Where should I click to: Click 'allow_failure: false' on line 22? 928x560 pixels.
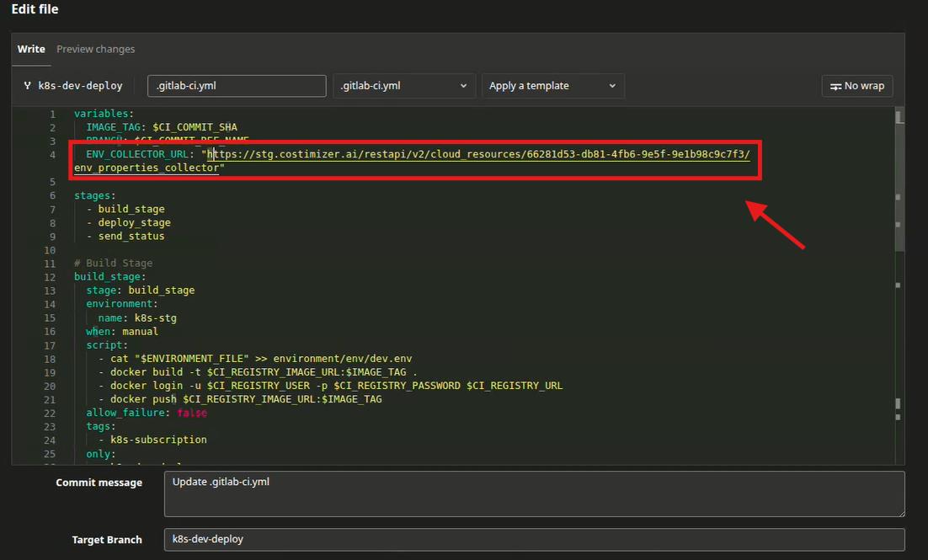[147, 413]
